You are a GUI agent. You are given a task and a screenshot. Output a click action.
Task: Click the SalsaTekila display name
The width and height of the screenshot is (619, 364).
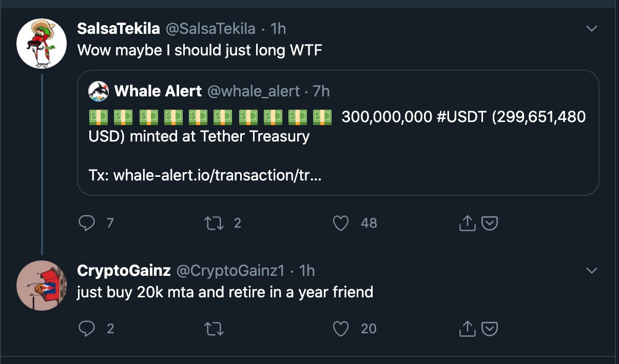click(118, 29)
